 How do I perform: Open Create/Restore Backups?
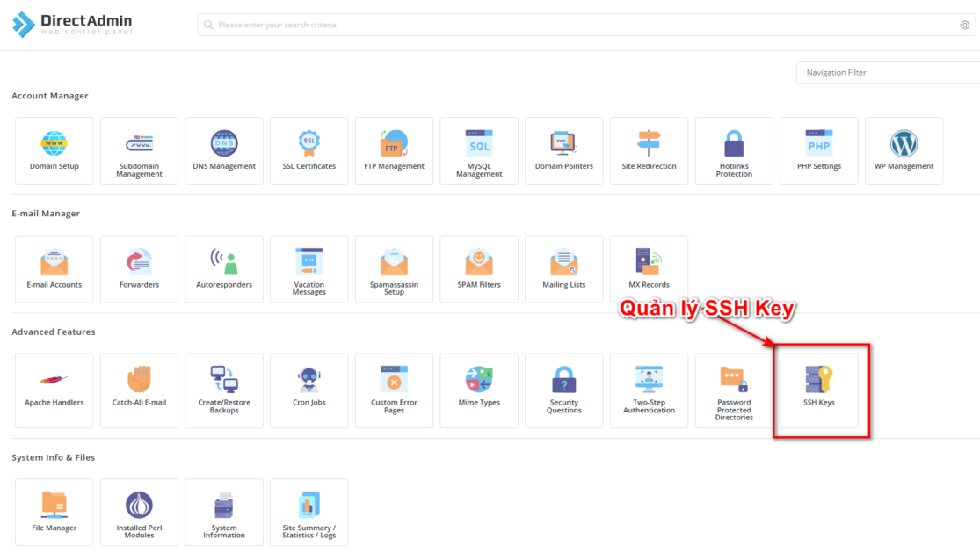click(x=224, y=390)
